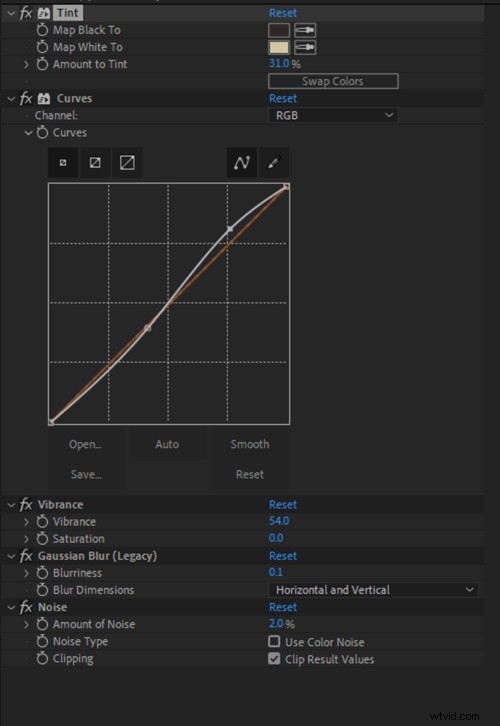Click the Curves effect preset icon

[x=44, y=98]
